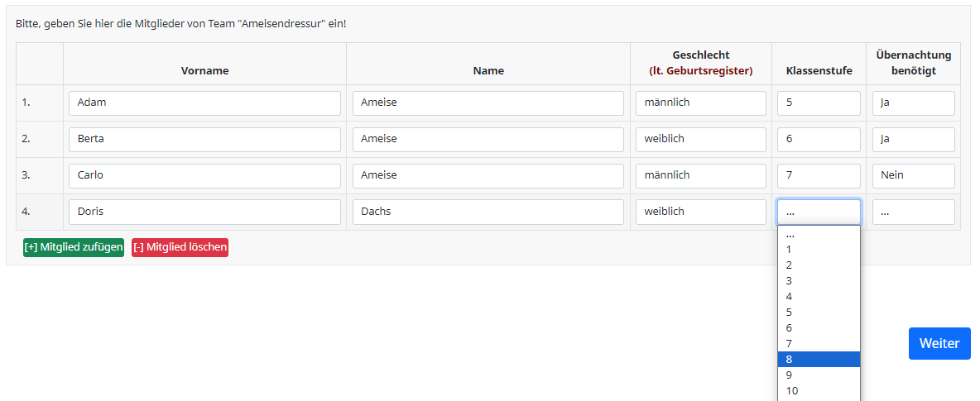Click the Mitglied zufügen button
The image size is (980, 401).
pyautogui.click(x=74, y=247)
